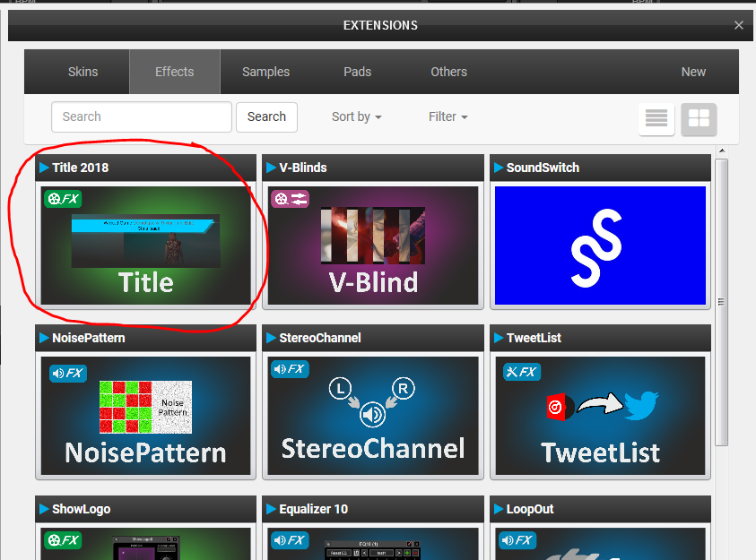Click the play arrow beside V-Blinds
Viewport: 756px width, 560px height.
tap(271, 168)
